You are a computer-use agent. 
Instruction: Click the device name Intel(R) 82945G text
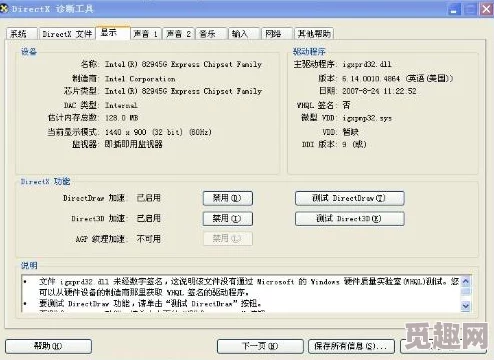point(183,64)
